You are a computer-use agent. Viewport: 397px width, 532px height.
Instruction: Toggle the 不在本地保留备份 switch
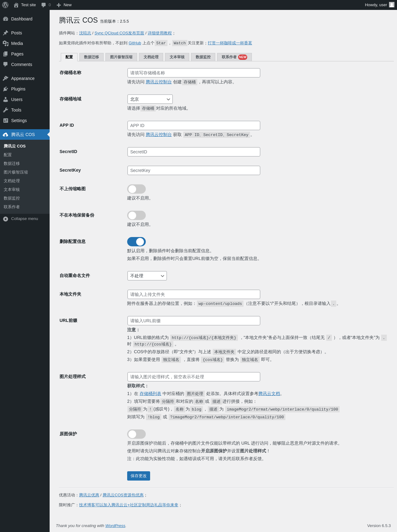tap(136, 215)
